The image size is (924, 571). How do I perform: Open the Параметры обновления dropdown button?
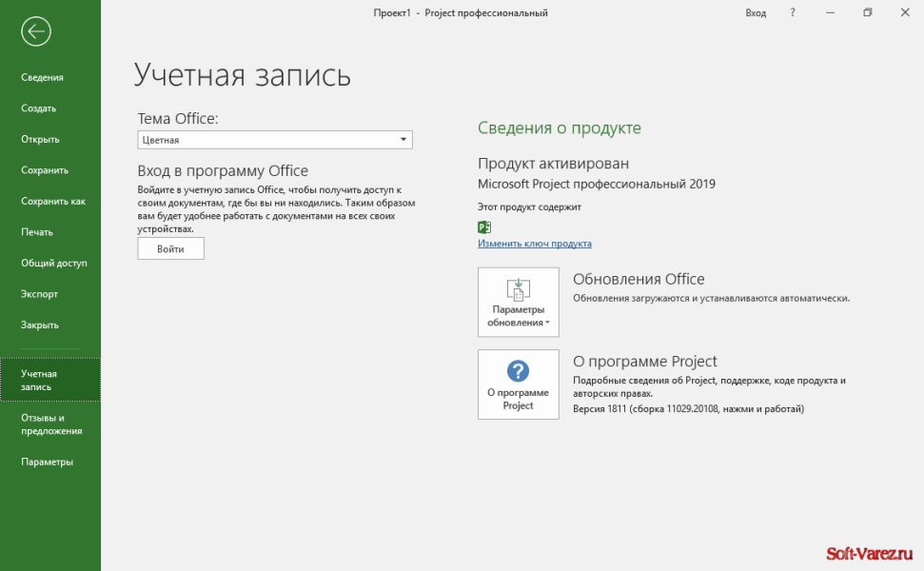(x=519, y=303)
